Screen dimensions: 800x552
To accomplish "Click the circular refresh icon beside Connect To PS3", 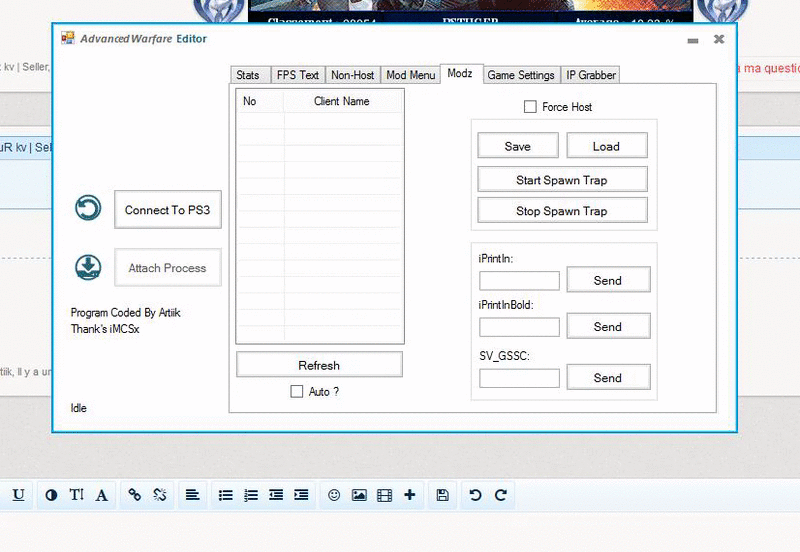I will 88,208.
